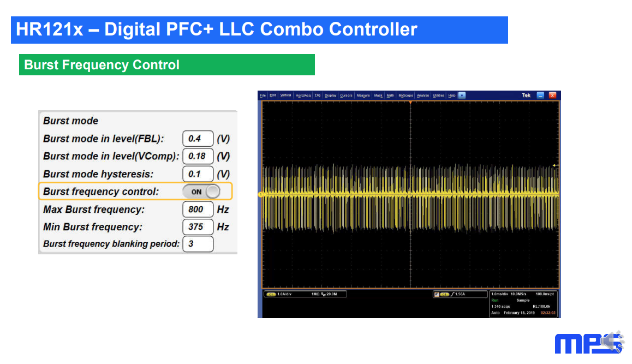The image size is (632, 364).
Task: Minimize the Tek oscilloscope window
Action: point(540,96)
